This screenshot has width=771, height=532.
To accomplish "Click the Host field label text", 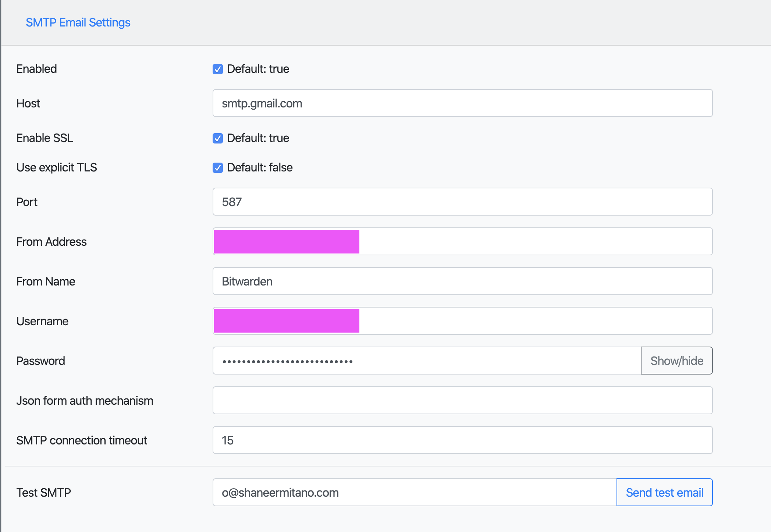I will click(x=28, y=103).
